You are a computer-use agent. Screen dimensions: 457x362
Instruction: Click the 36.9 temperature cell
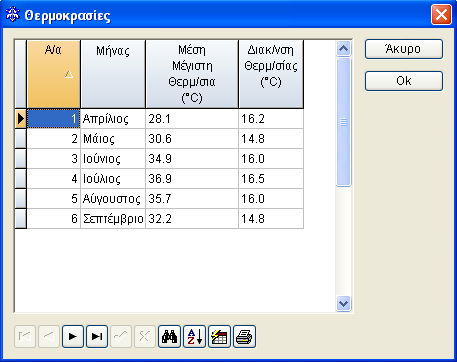(192, 179)
